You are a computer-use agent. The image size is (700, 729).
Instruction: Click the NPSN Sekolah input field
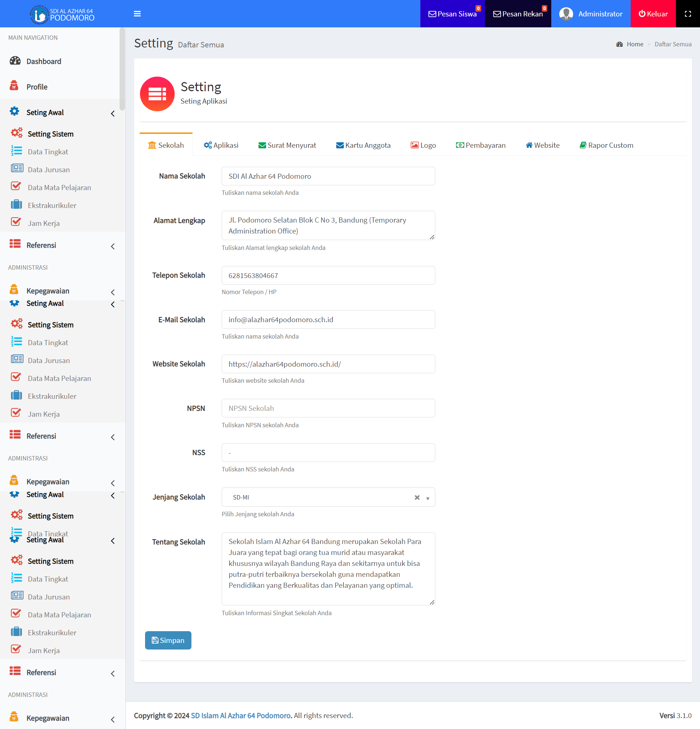[x=328, y=408]
